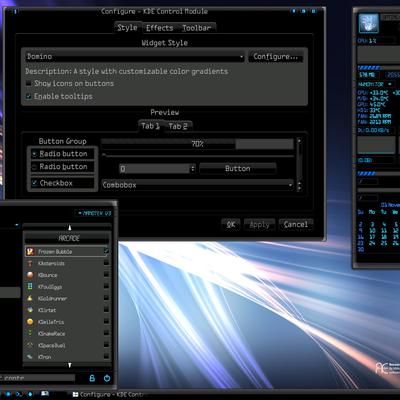This screenshot has width=400, height=400.
Task: Click the preview scrollbar up arrow
Action: coord(299,141)
